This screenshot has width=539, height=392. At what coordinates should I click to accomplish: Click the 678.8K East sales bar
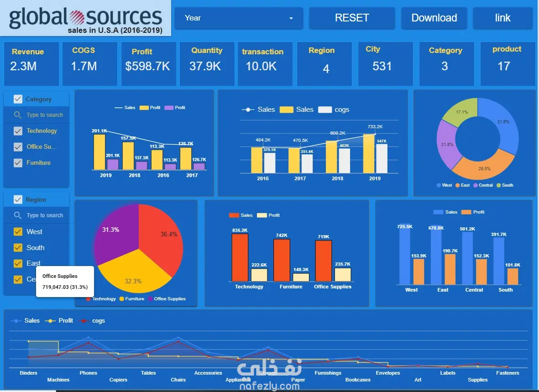click(436, 255)
